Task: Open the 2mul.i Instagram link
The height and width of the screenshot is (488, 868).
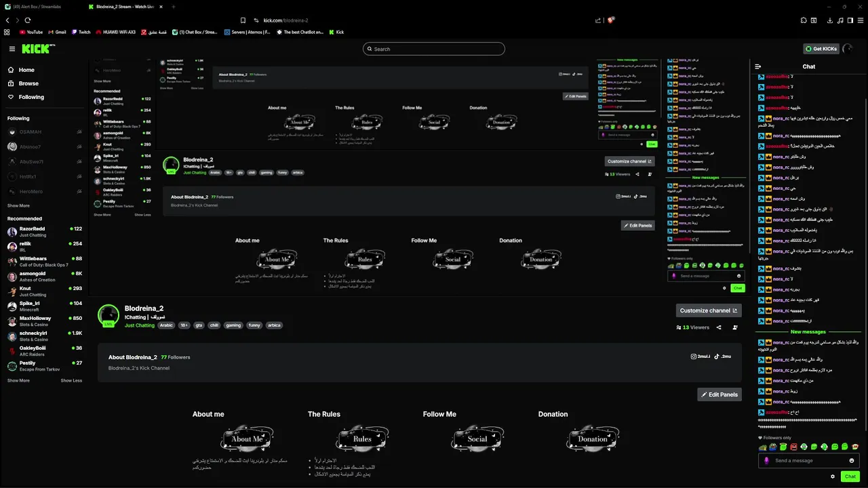Action: (700, 357)
